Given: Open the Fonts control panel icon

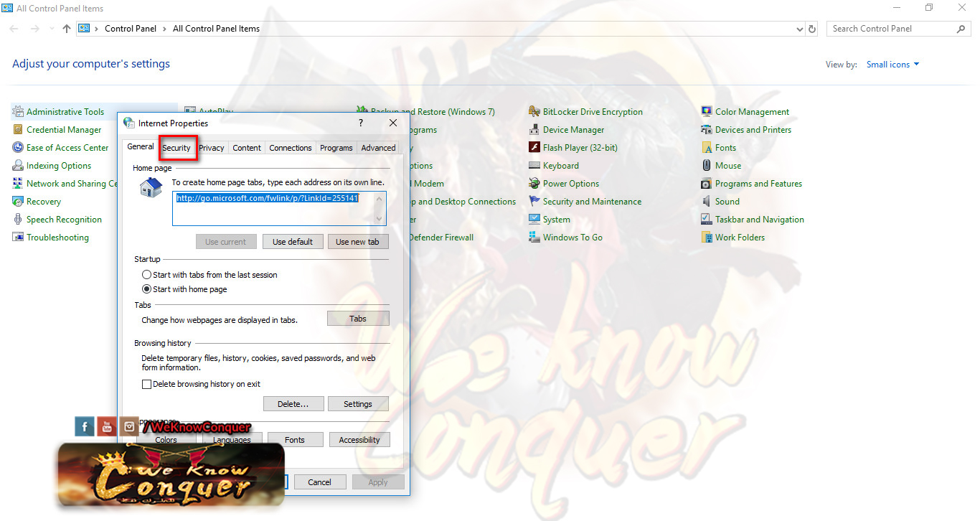Looking at the screenshot, I should (x=707, y=148).
